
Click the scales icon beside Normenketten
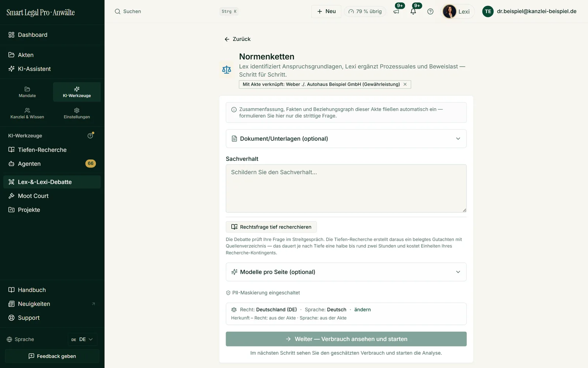click(227, 70)
